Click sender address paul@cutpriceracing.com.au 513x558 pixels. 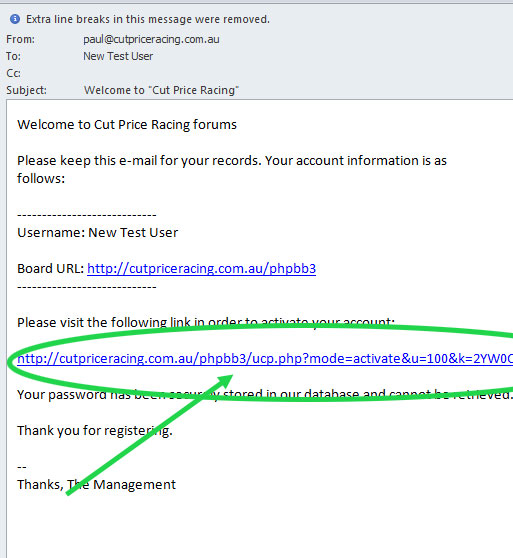click(151, 39)
